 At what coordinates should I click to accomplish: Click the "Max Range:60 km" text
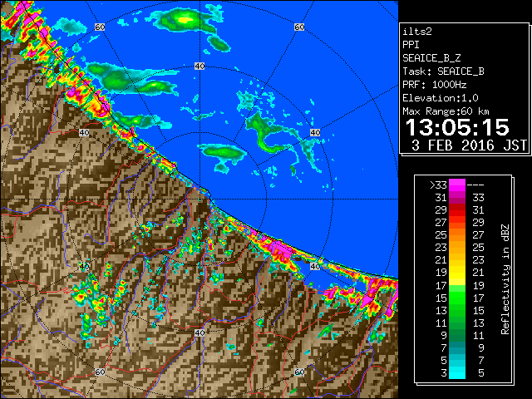point(446,111)
